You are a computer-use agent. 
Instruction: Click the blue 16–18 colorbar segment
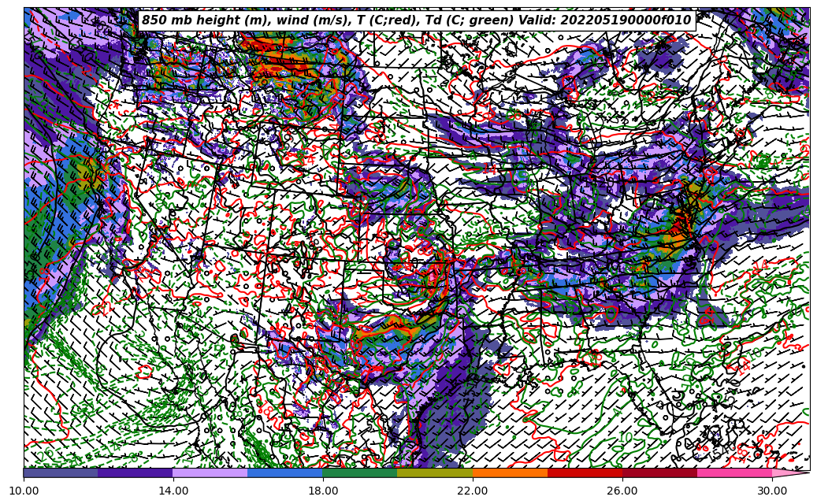click(285, 472)
